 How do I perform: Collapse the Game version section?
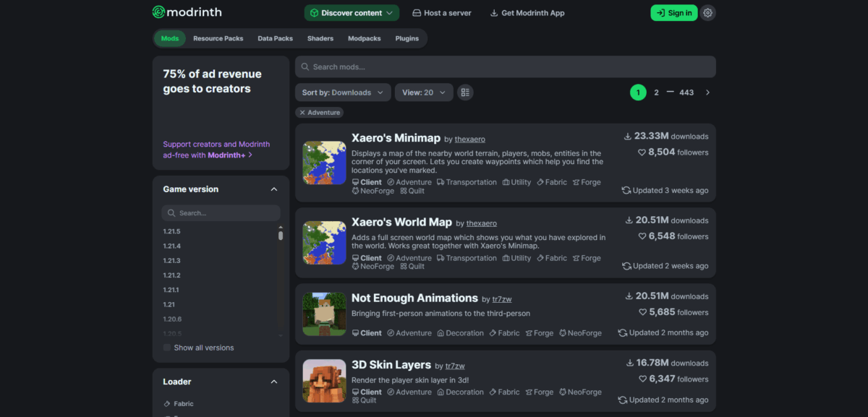273,189
